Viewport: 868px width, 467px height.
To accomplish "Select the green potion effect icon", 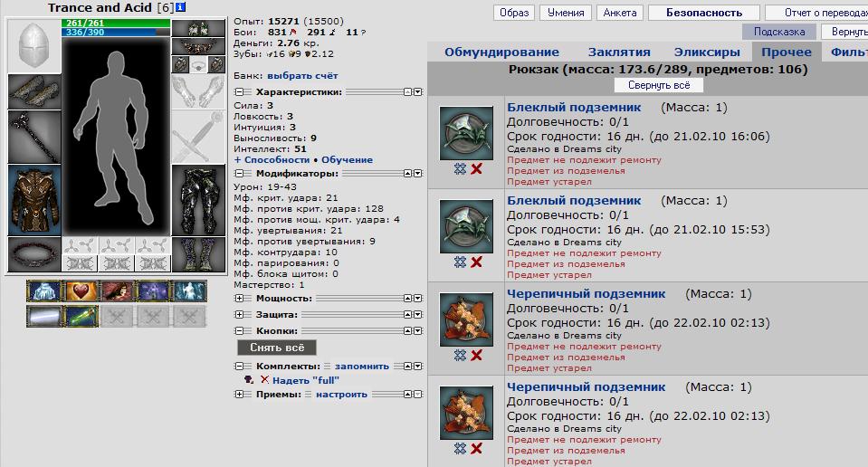I will pyautogui.click(x=81, y=317).
